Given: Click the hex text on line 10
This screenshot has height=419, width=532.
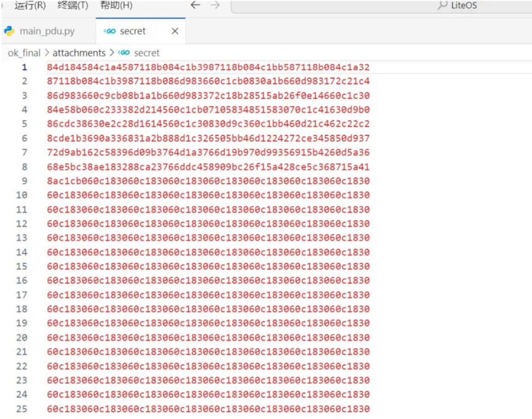Looking at the screenshot, I should click(x=208, y=195).
